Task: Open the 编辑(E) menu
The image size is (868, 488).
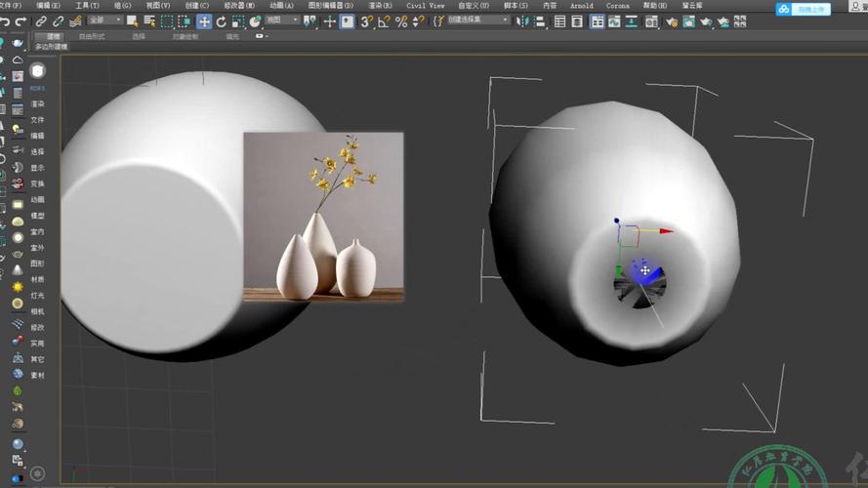Action: pos(48,5)
